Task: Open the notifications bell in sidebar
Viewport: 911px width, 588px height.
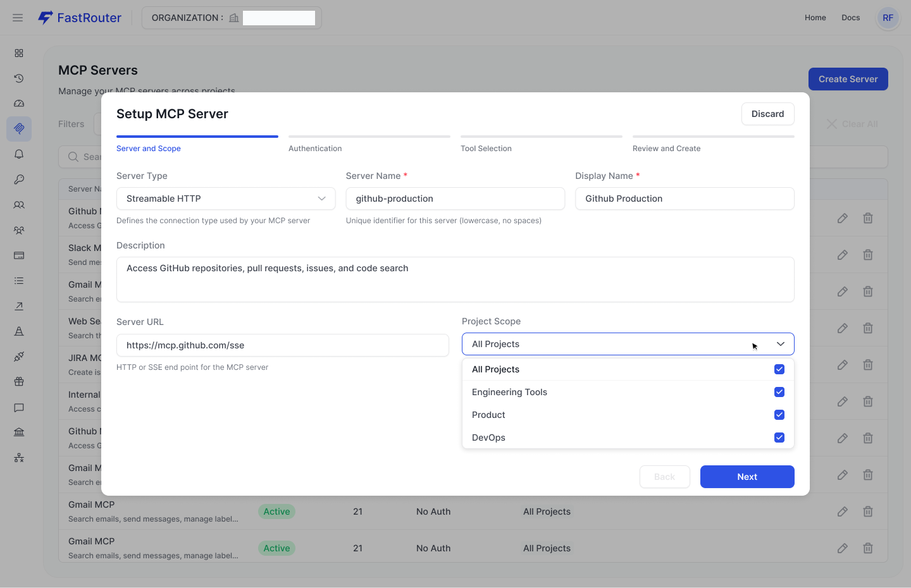Action: tap(19, 154)
